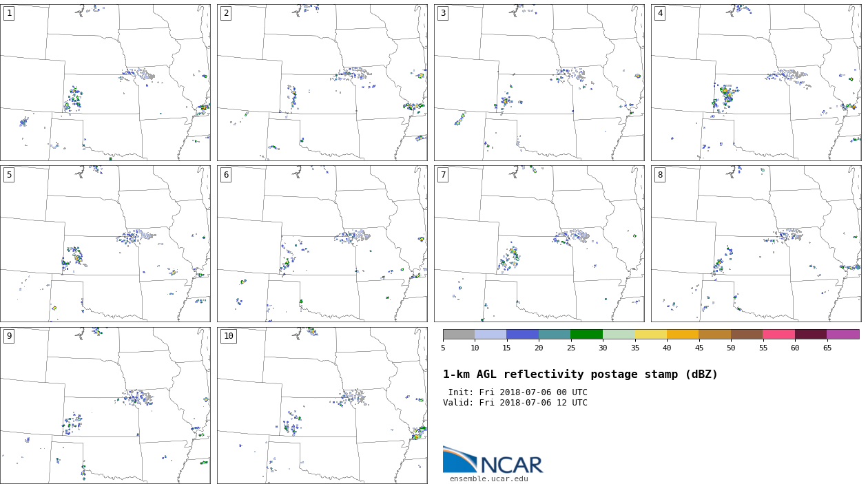The width and height of the screenshot is (868, 484).
Task: Open ensemble member 4 map thumbnail
Action: [756, 83]
